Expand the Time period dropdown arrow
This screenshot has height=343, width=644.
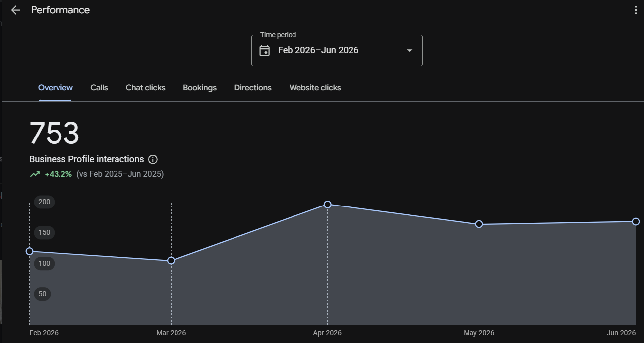click(x=410, y=50)
